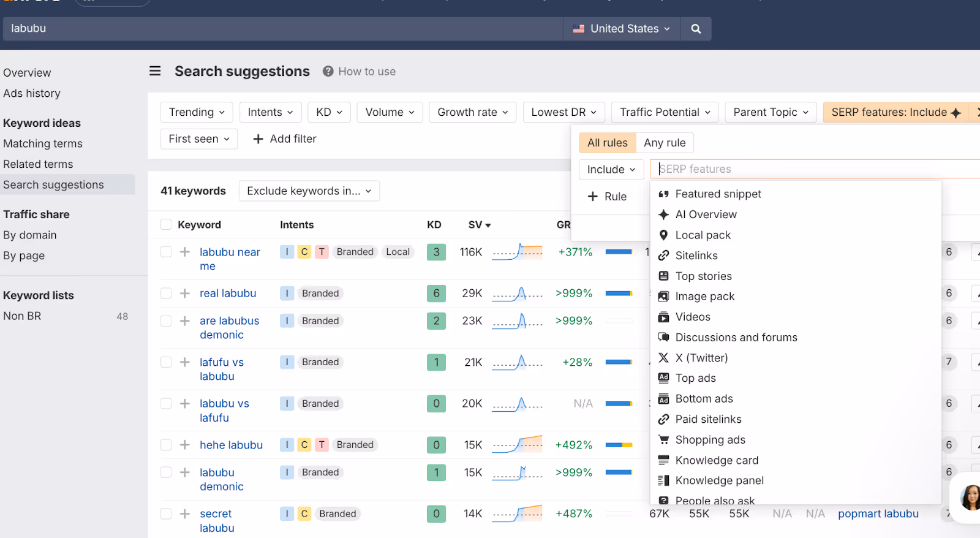980x538 pixels.
Task: Toggle the select-all Keyword checkbox
Action: click(166, 224)
